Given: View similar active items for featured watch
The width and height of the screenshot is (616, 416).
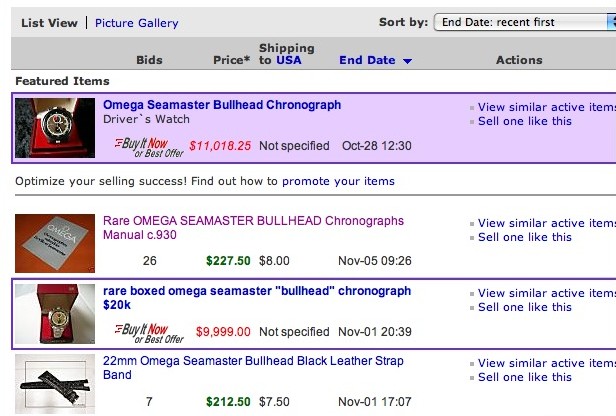Looking at the screenshot, I should point(547,107).
